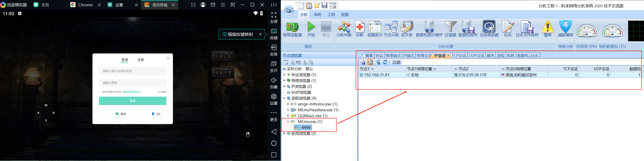Click the 216.239.38.178 node cell
This screenshot has height=161, width=644.
[476, 75]
